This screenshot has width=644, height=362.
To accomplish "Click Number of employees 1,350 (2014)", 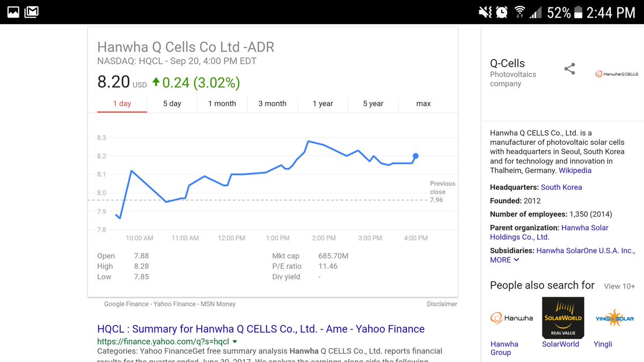I will point(551,214).
